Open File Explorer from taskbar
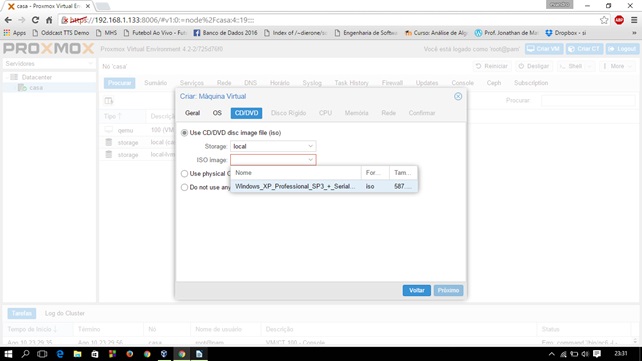The image size is (642, 361). click(x=77, y=354)
